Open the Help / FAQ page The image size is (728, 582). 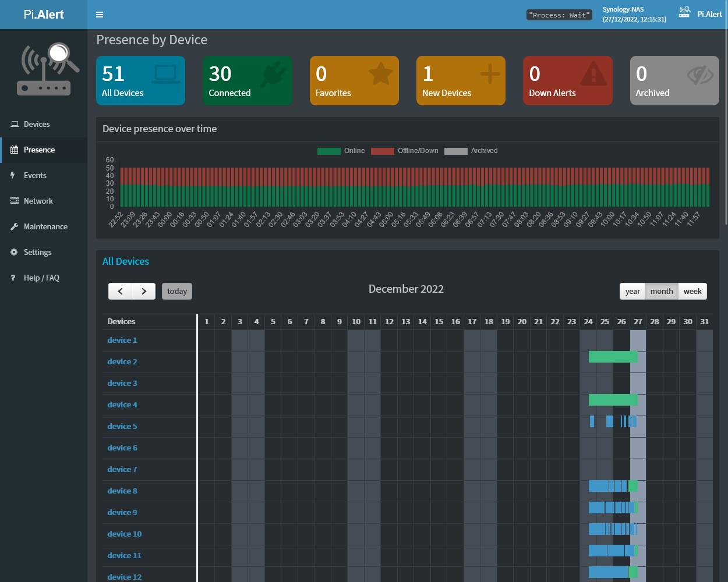[41, 278]
